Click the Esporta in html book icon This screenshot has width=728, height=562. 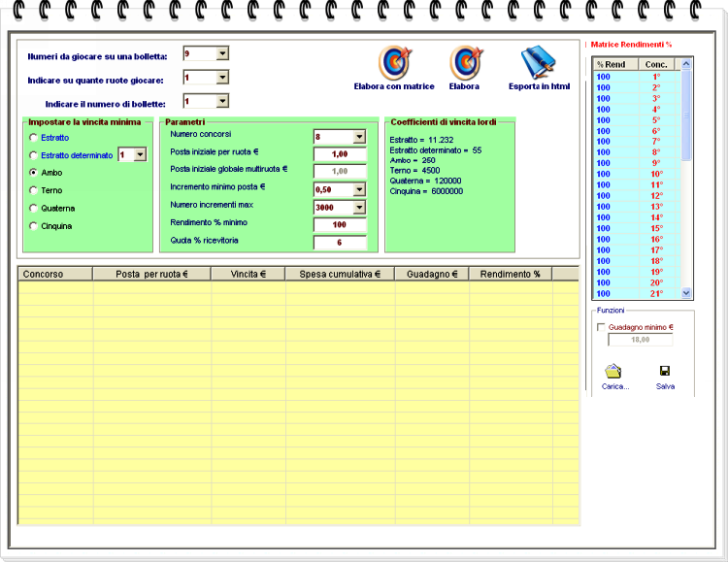538,62
